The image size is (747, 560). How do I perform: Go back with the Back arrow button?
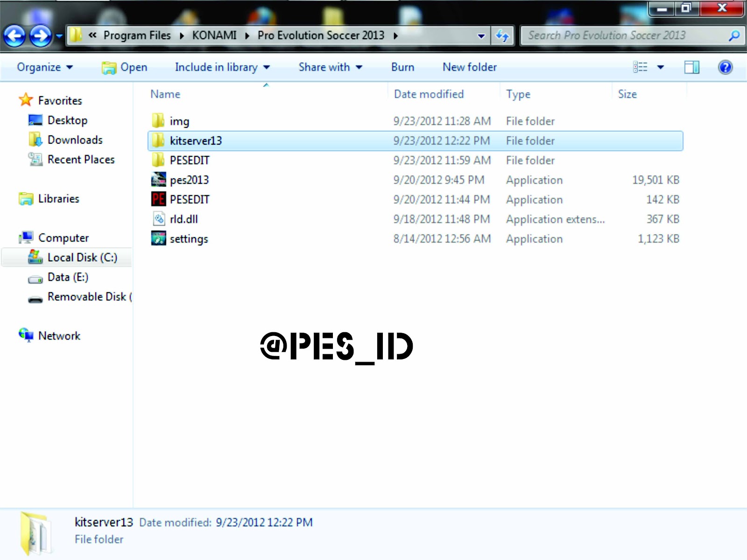14,36
